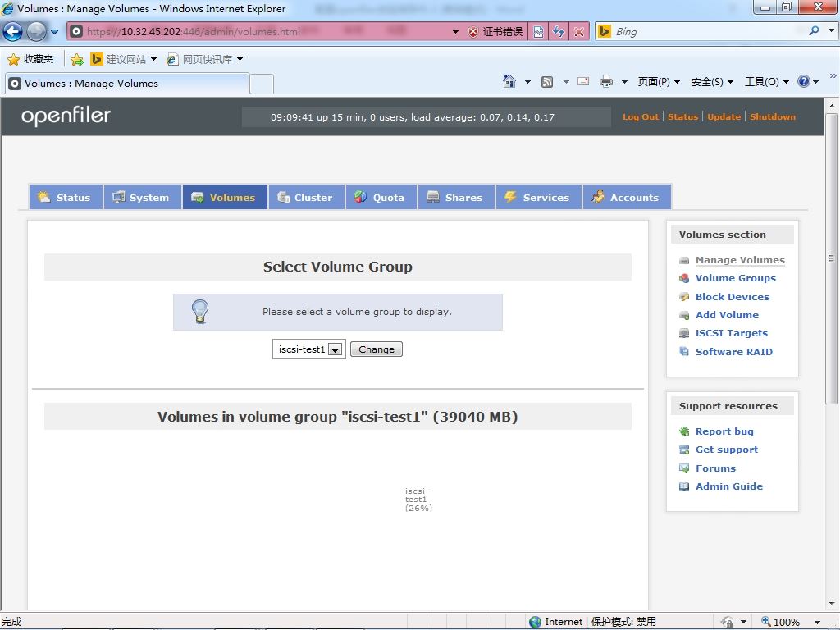Click the Print icon in the command bar

[x=606, y=81]
